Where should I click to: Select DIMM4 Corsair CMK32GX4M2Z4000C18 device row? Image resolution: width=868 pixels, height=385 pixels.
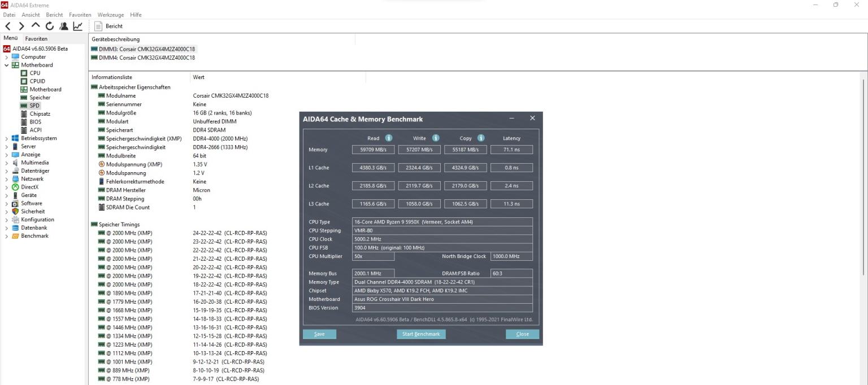143,58
